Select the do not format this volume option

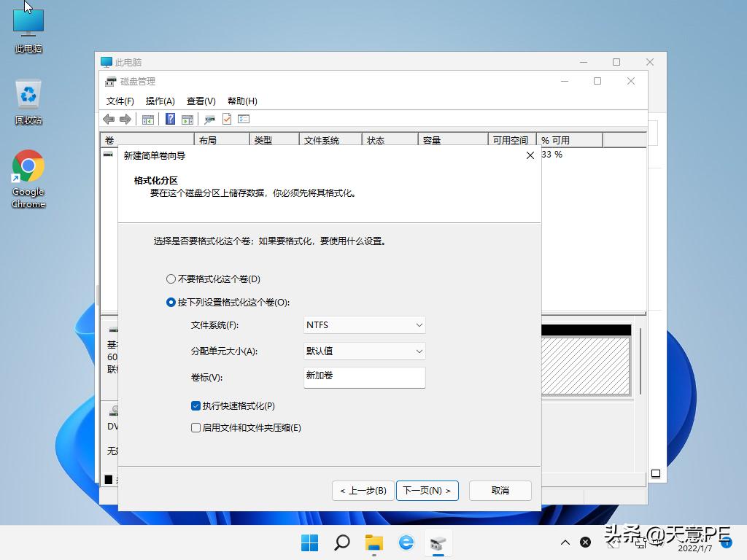170,279
